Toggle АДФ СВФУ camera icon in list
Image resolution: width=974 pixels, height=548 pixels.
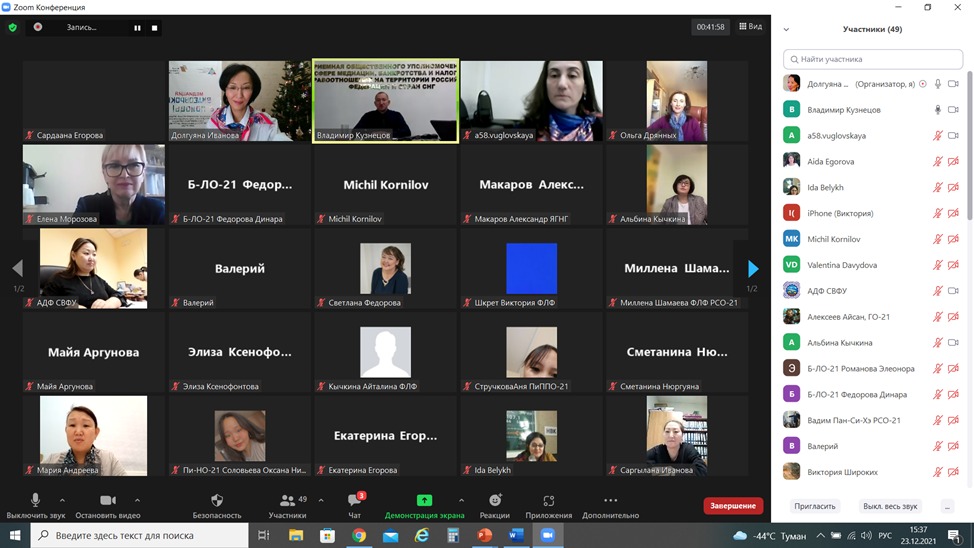[x=954, y=291]
